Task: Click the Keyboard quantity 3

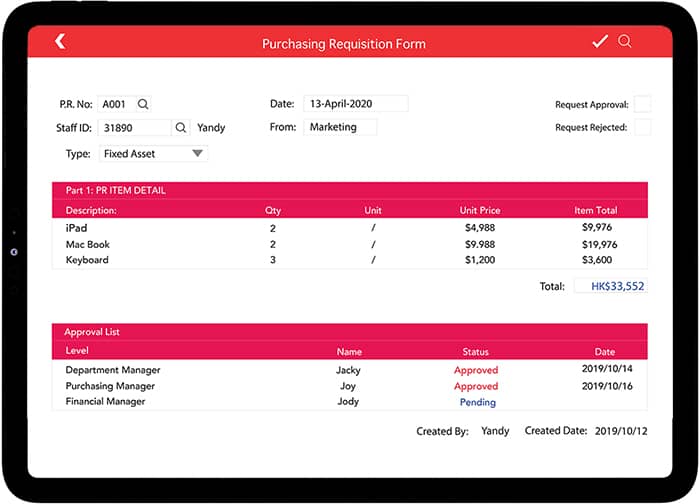Action: pyautogui.click(x=273, y=260)
